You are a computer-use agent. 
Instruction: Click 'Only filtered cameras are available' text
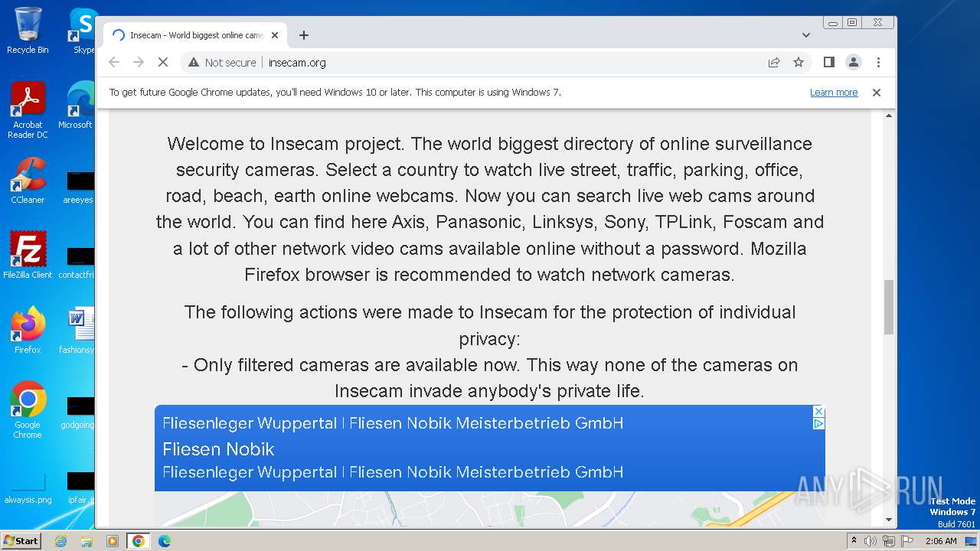point(490,378)
